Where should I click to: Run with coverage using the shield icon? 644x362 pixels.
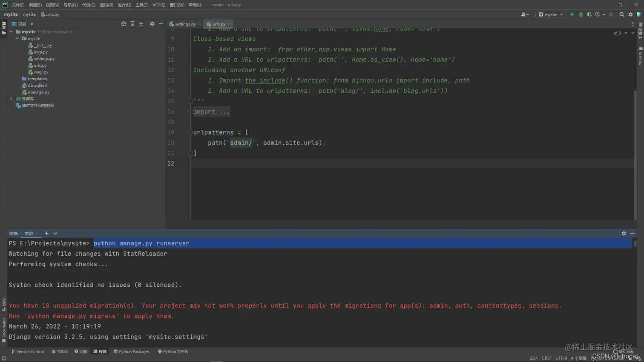[x=589, y=14]
